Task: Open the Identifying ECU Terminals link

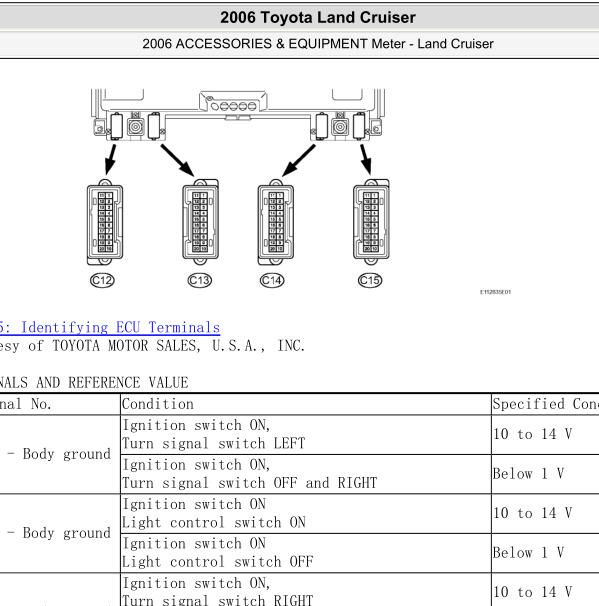Action: (110, 327)
